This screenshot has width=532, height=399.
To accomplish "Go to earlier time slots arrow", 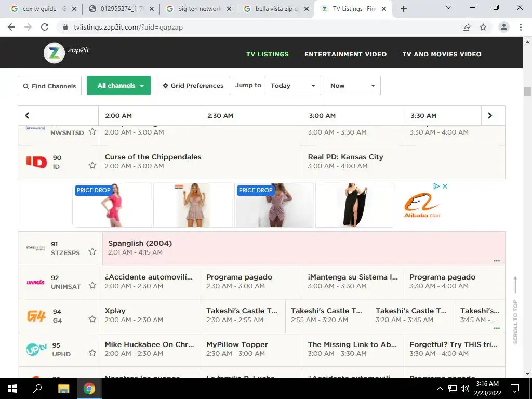I will (27, 116).
